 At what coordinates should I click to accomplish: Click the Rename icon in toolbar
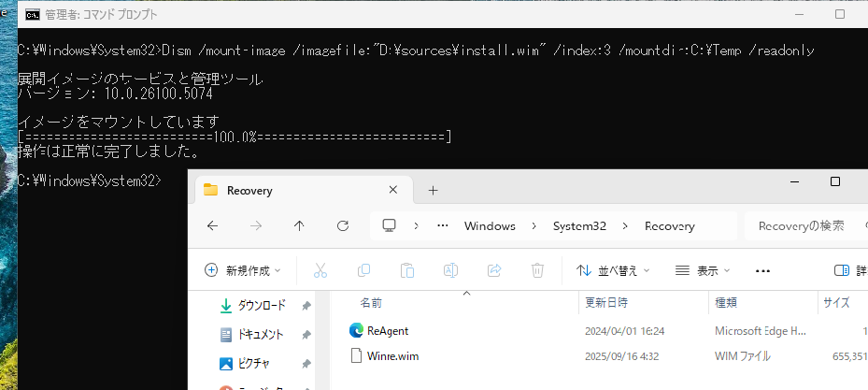pos(450,270)
